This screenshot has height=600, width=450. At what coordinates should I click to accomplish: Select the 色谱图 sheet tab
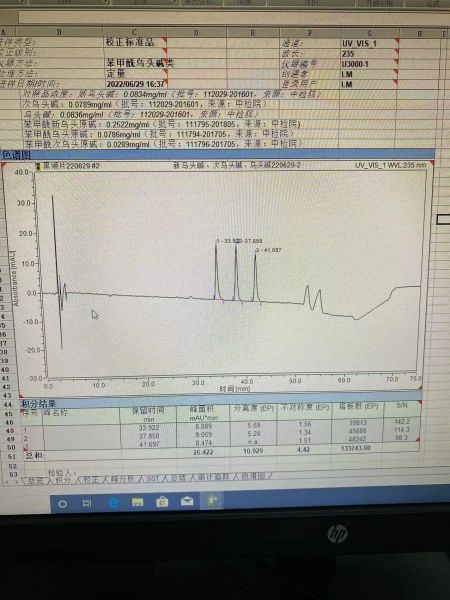252,476
